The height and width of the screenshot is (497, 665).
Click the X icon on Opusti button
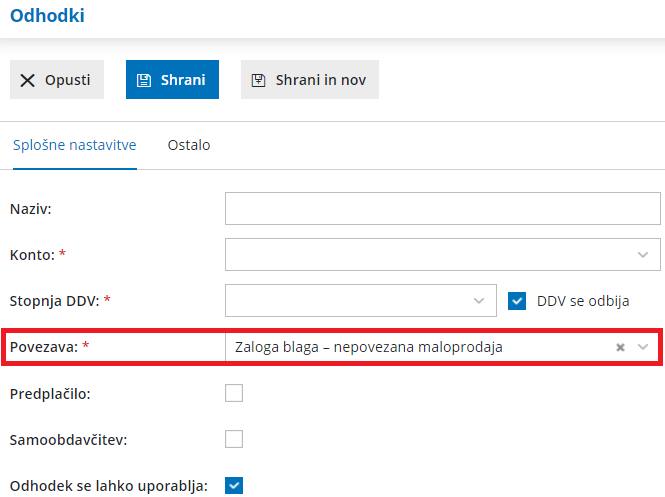[28, 80]
